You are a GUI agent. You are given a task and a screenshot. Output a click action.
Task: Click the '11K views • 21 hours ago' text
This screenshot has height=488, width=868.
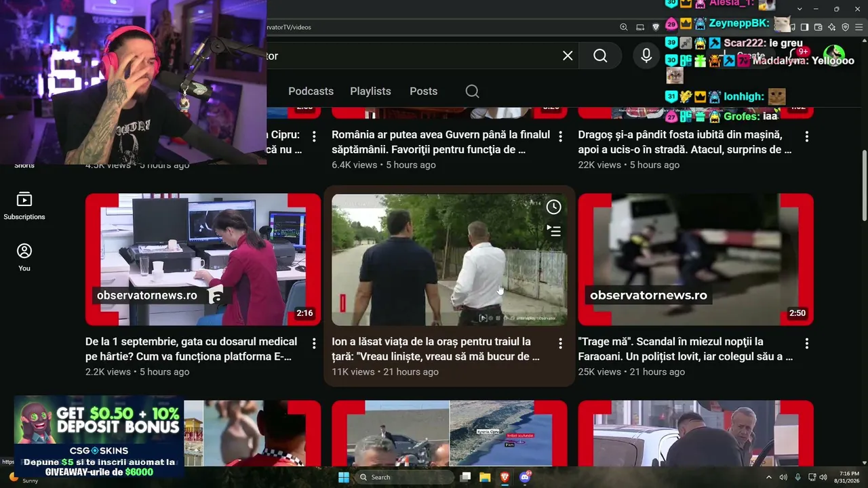click(x=385, y=371)
